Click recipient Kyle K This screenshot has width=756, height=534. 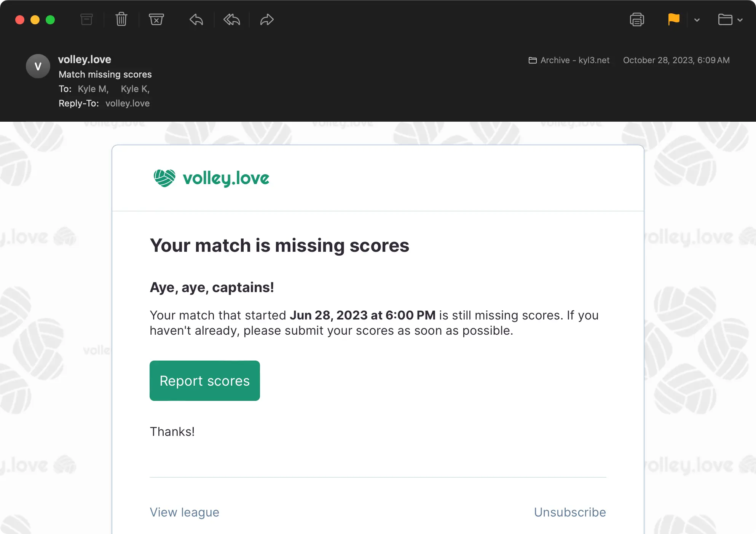click(135, 89)
